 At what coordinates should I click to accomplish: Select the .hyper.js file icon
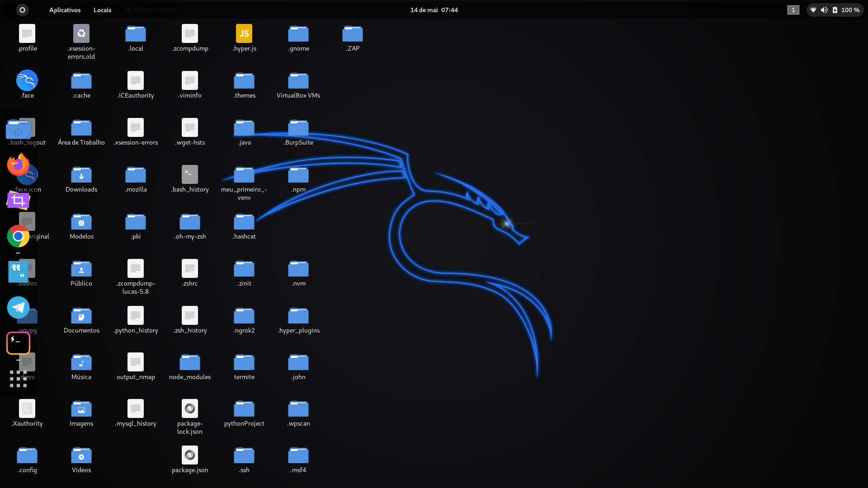tap(244, 33)
